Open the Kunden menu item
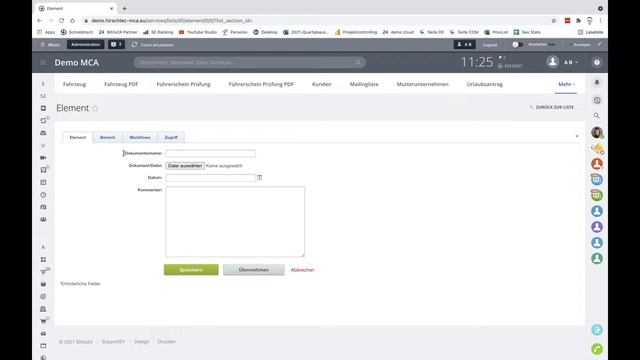 point(322,84)
